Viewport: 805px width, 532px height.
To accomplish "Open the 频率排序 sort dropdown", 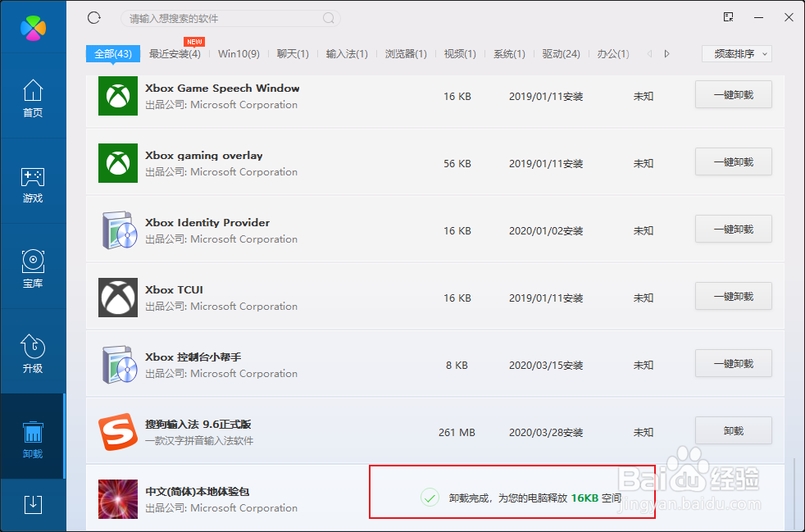I will pos(737,54).
